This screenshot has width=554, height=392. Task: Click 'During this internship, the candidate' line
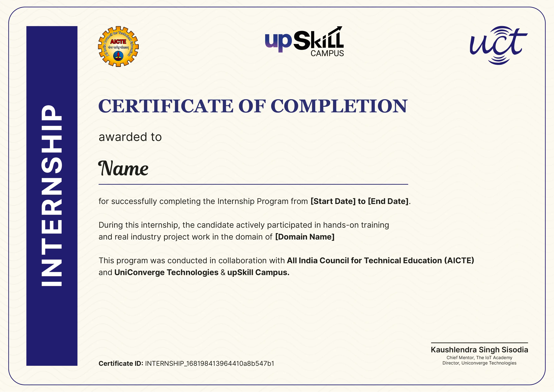244,225
